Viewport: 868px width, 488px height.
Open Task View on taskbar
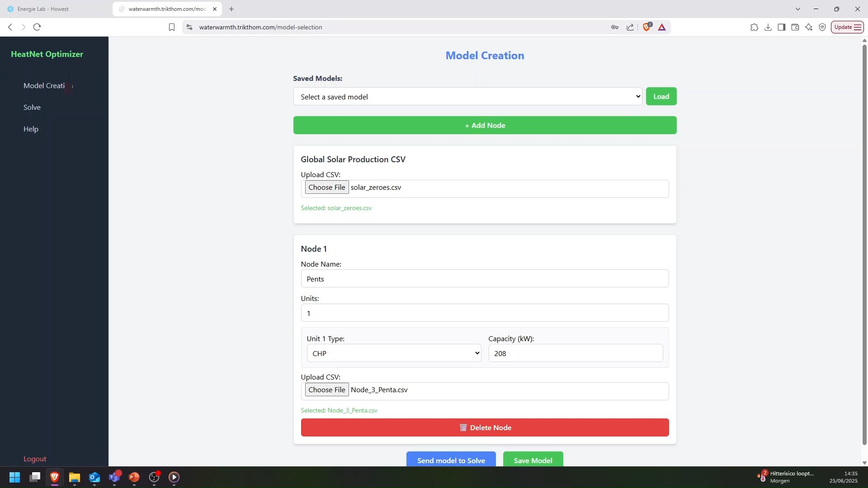[35, 477]
